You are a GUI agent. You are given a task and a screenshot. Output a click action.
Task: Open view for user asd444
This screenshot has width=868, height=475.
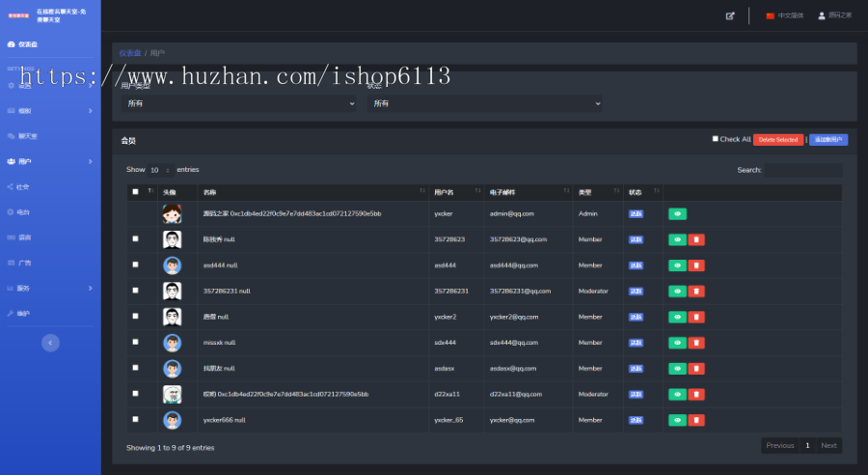677,265
